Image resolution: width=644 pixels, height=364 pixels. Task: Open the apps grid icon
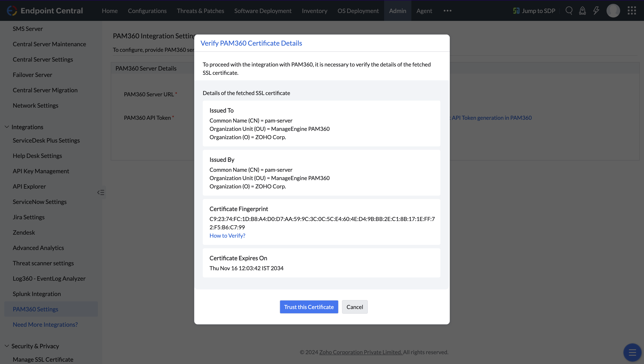point(631,11)
